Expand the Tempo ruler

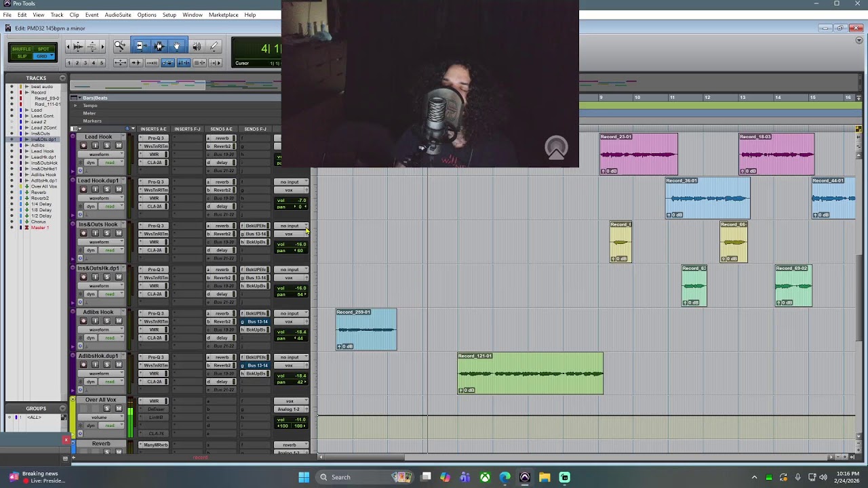pos(75,106)
